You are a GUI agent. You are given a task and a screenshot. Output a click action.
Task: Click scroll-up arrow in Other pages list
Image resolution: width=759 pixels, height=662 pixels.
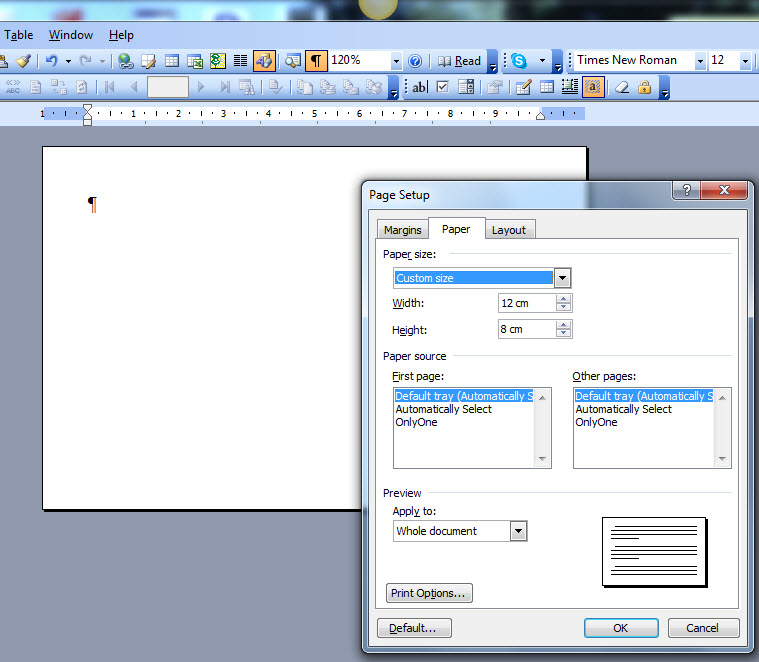click(722, 398)
